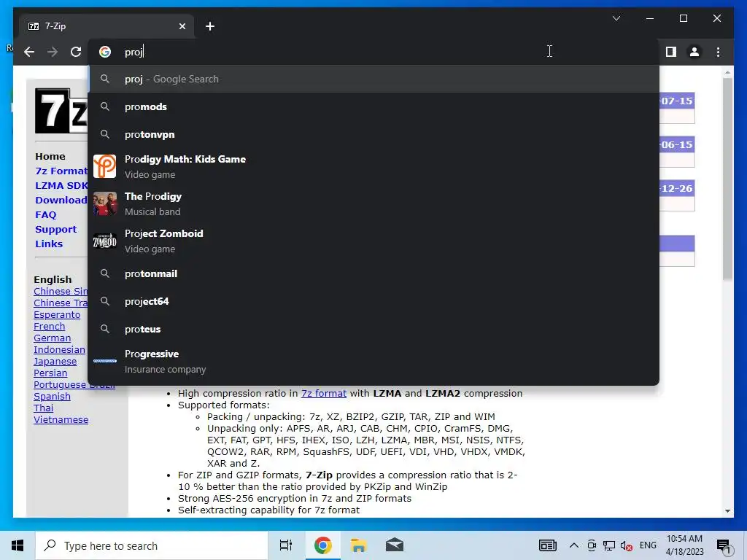
Task: Open the Links sidebar link
Action: [49, 244]
